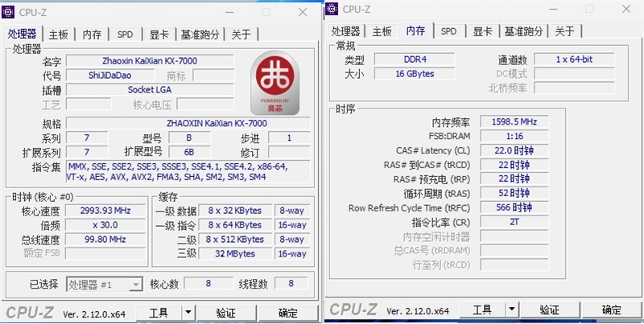Click 验证 button in left window
This screenshot has height=324, width=644.
click(x=226, y=313)
